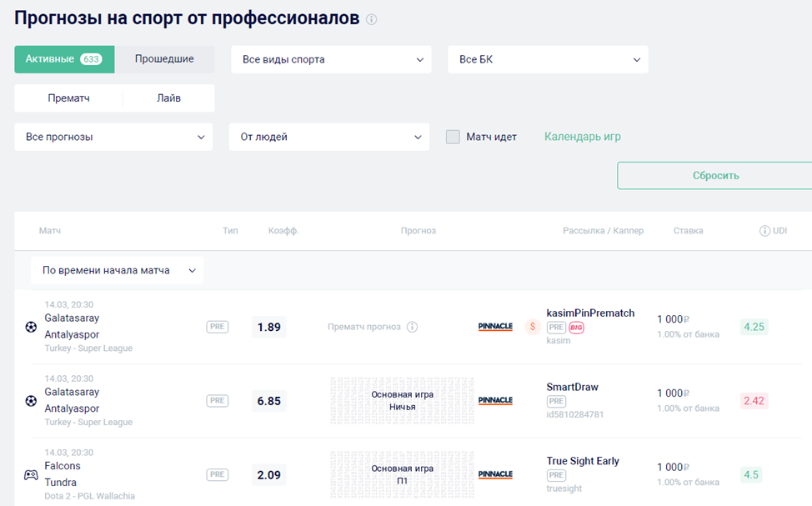812x506 pixels.
Task: Click the UDI column info icon
Action: point(764,231)
